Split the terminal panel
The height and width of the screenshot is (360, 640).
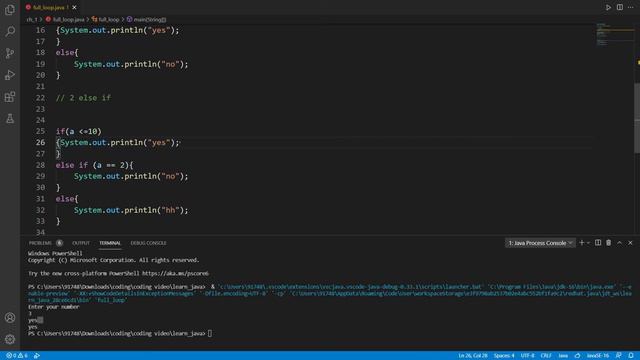point(598,243)
